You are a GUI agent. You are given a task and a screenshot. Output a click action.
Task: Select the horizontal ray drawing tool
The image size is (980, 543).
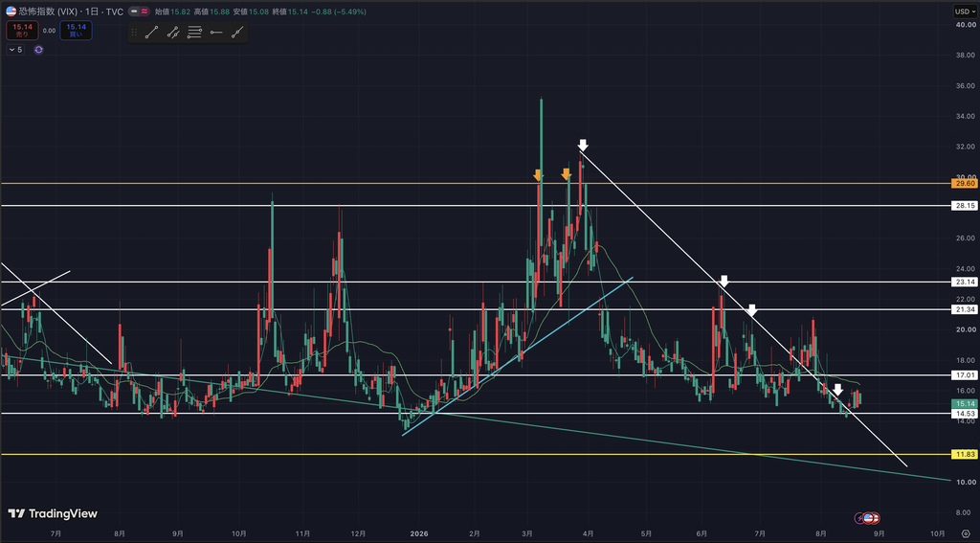click(216, 33)
